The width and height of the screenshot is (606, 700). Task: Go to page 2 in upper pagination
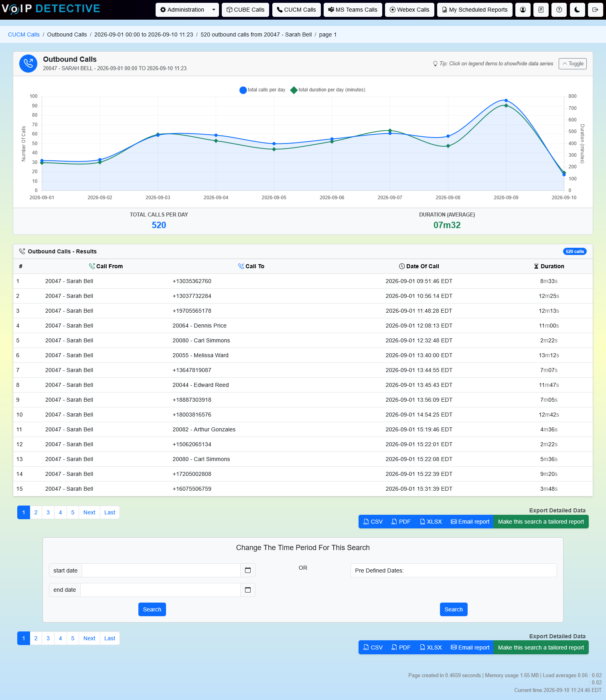coord(36,512)
